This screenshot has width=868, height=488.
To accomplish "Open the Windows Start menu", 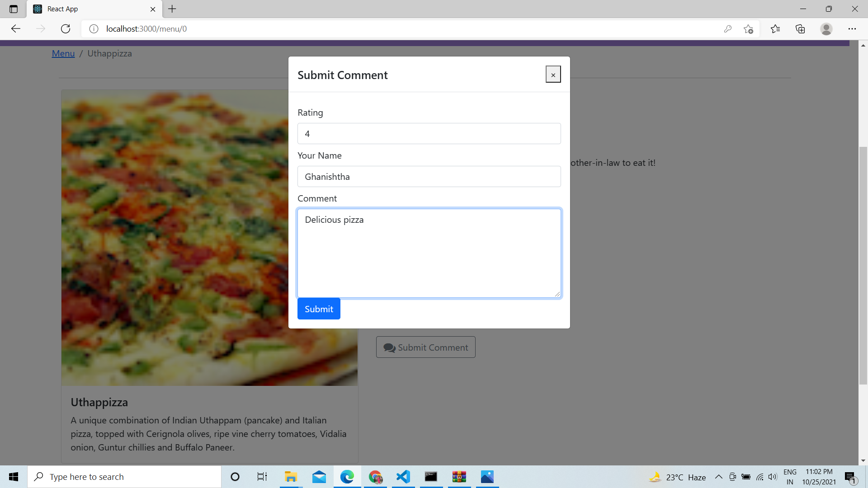I will [14, 477].
